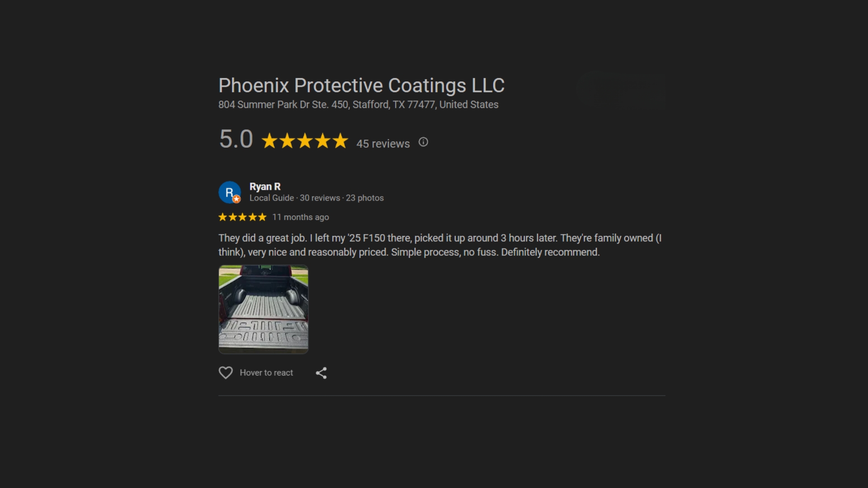Click the 30 reviews count for Ryan R
868x488 pixels.
[320, 198]
